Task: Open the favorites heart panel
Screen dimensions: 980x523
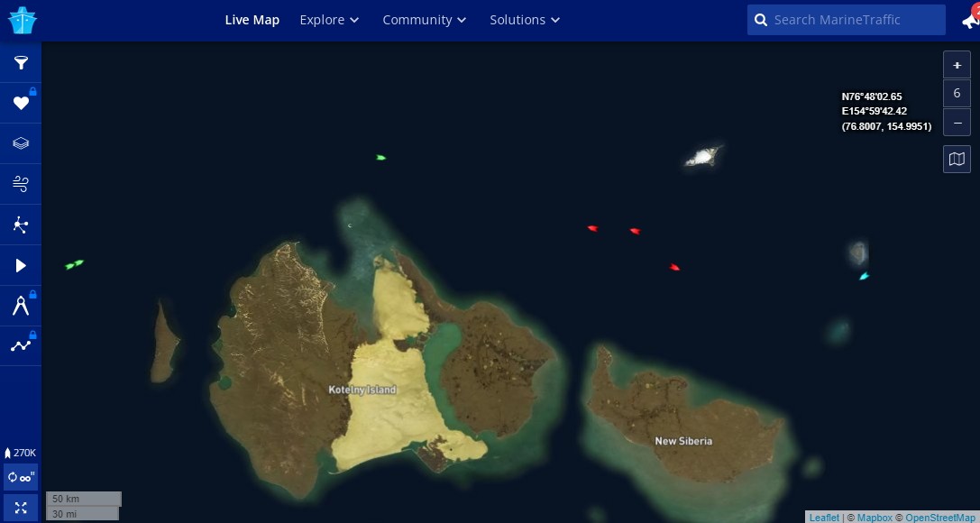Action: tap(21, 104)
